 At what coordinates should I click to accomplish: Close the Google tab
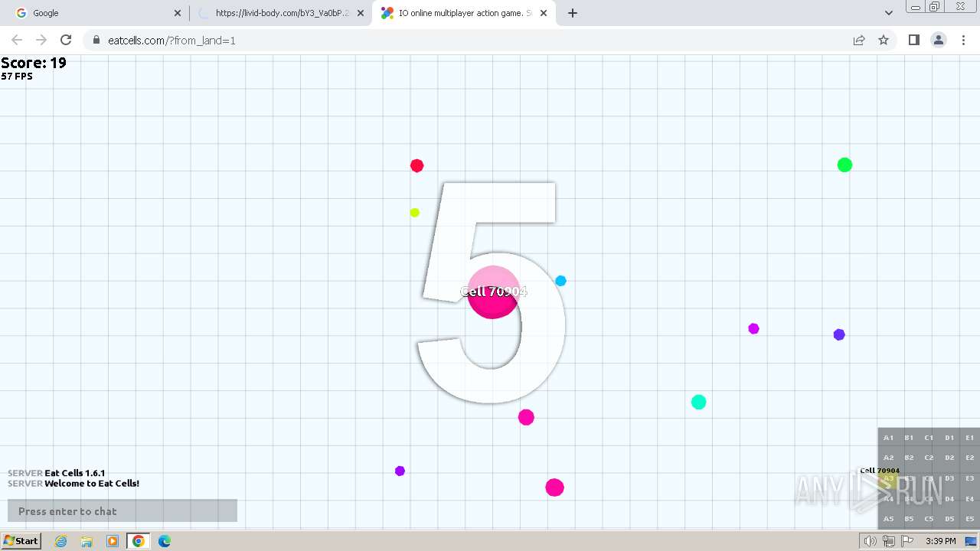(x=178, y=13)
